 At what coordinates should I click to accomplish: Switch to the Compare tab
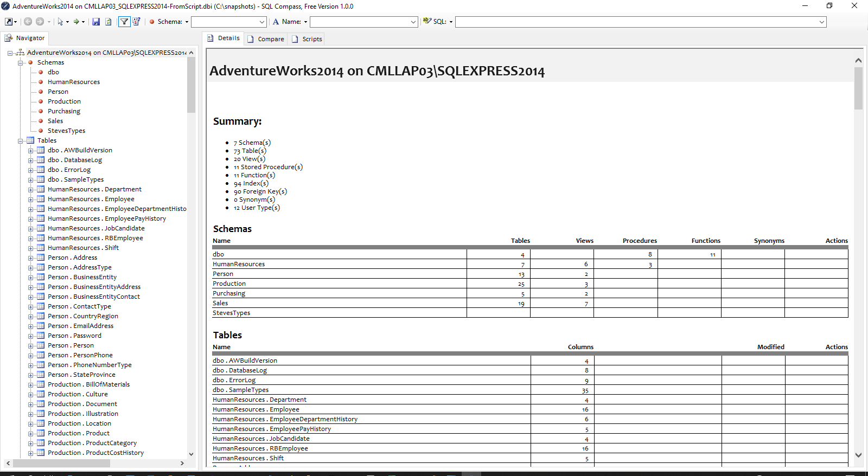pos(266,39)
